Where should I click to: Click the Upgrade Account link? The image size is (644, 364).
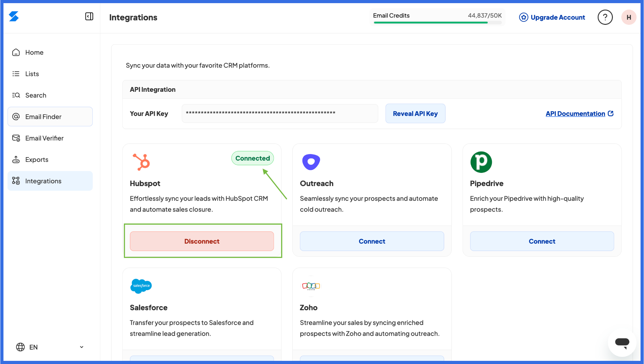click(558, 17)
